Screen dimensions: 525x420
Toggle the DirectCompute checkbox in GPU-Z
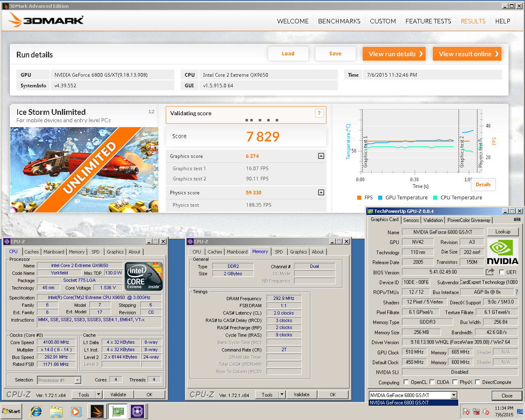point(477,382)
